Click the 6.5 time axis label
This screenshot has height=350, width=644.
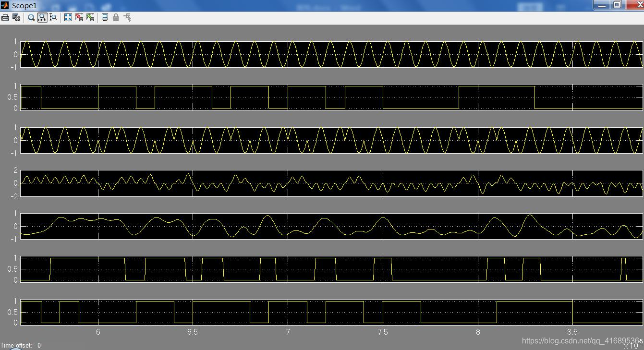(193, 332)
